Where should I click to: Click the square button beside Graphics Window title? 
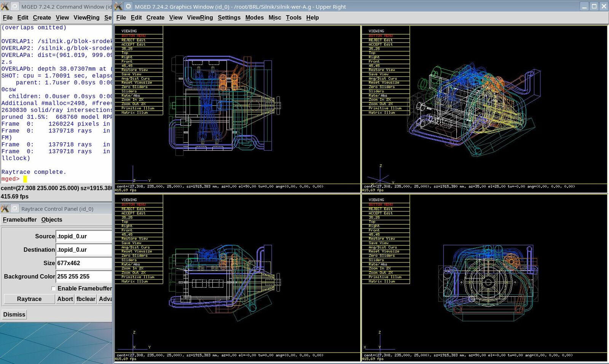click(128, 6)
